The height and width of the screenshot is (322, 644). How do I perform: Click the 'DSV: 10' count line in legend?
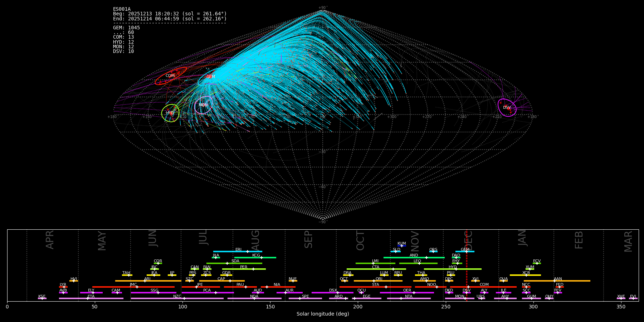pyautogui.click(x=123, y=52)
